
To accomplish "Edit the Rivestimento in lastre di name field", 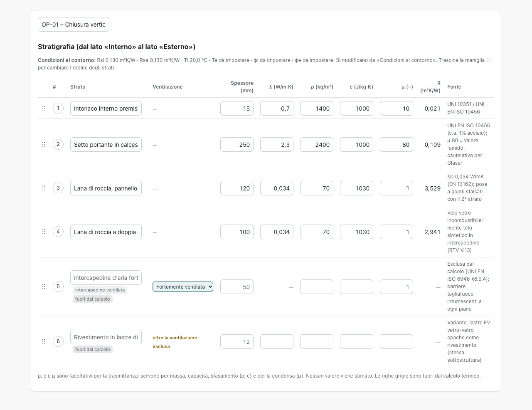I will (x=106, y=337).
